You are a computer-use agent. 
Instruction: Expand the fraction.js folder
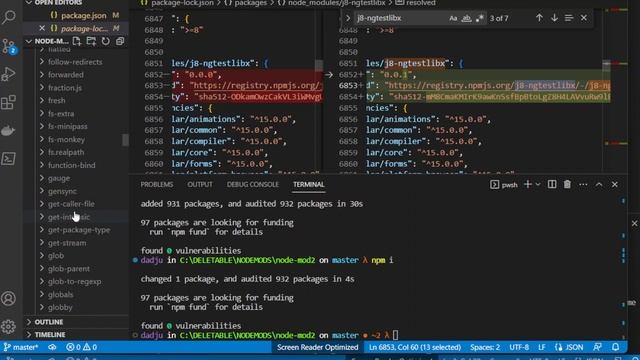[x=65, y=88]
